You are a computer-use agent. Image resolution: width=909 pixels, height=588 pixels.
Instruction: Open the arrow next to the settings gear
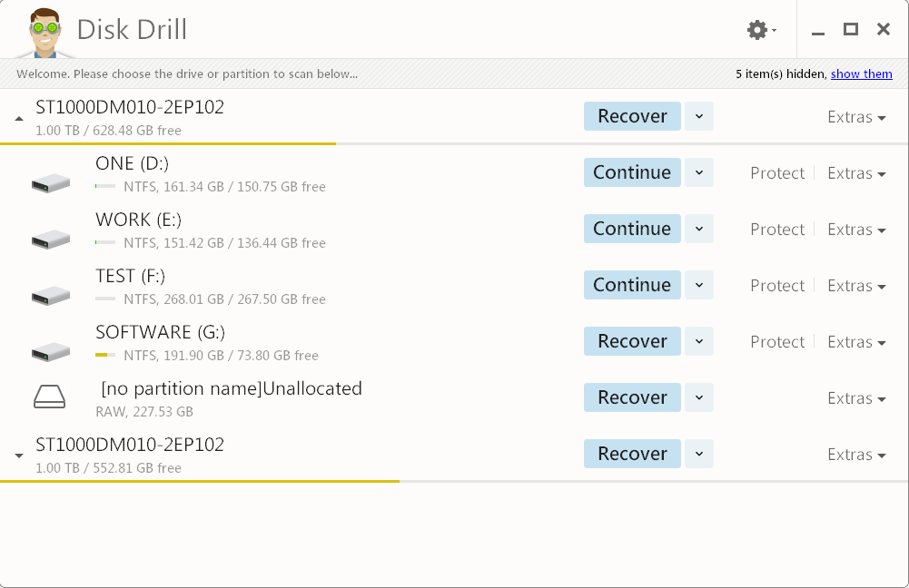(774, 29)
